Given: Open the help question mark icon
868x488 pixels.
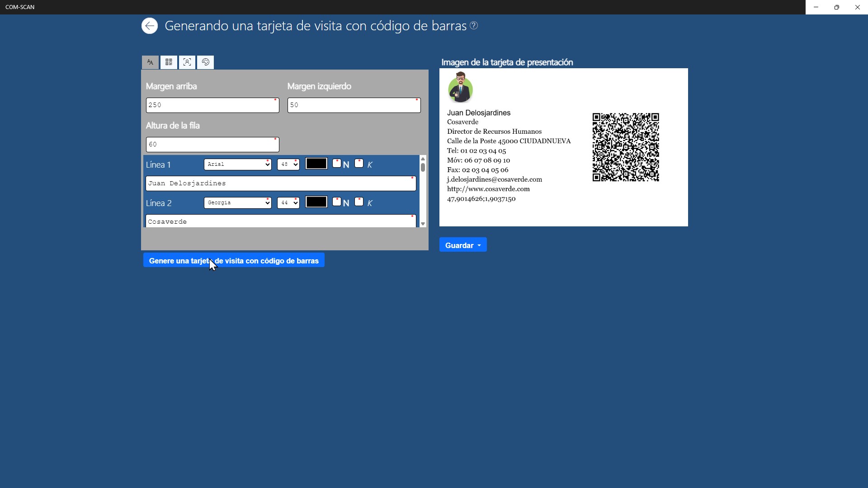Looking at the screenshot, I should tap(474, 26).
